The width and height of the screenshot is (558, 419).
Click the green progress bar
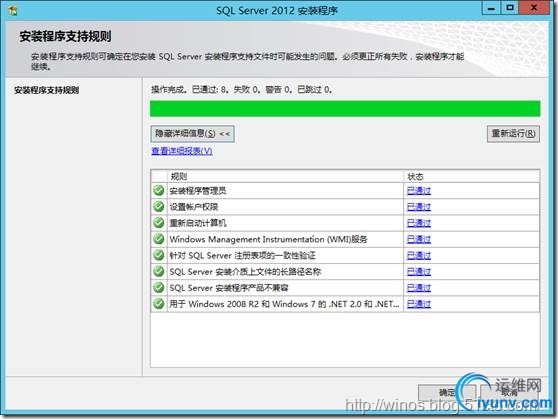tap(345, 109)
